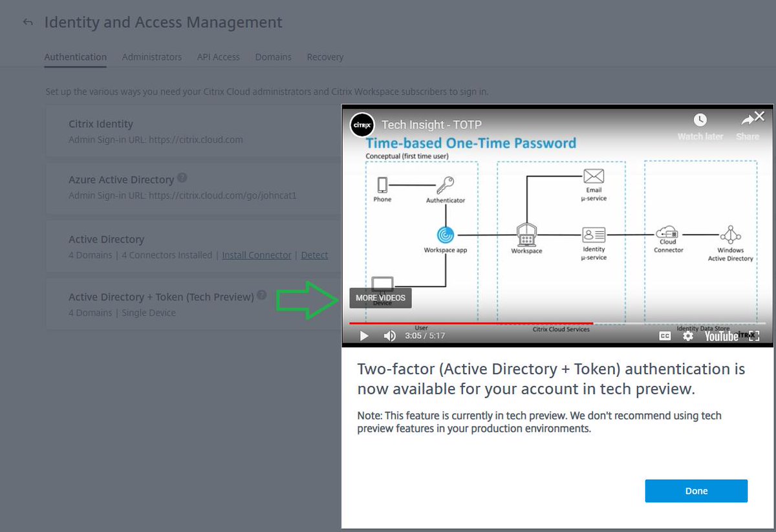Select the Citrix Identity card title
This screenshot has height=532, width=776.
(101, 124)
